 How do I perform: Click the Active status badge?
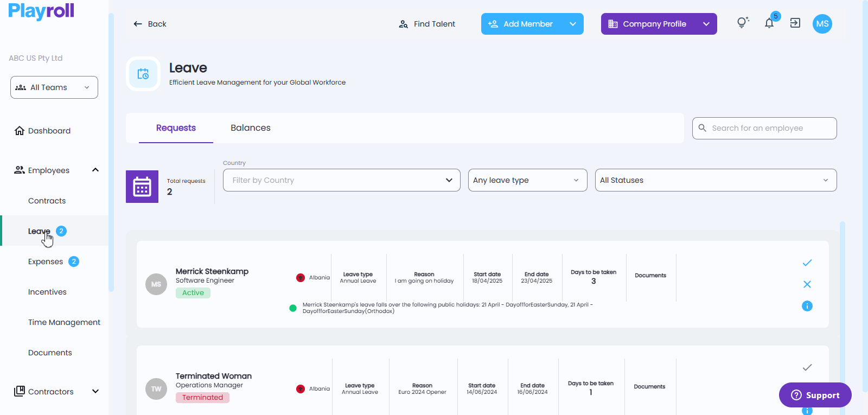click(193, 293)
